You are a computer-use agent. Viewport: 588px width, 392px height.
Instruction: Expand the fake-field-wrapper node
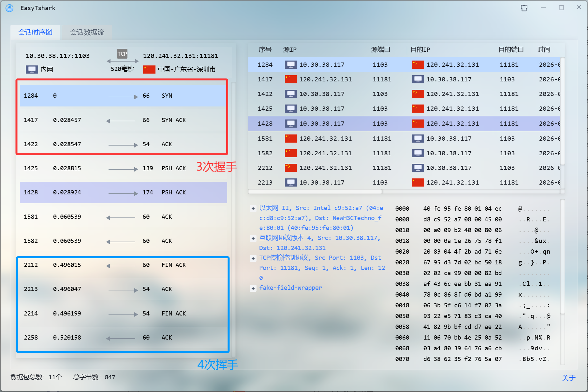[x=253, y=288]
